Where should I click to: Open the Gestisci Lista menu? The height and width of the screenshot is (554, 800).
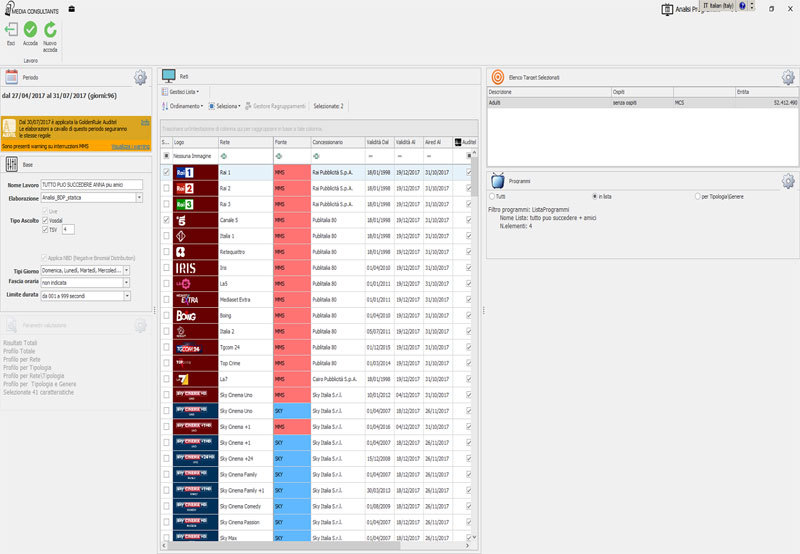point(180,92)
